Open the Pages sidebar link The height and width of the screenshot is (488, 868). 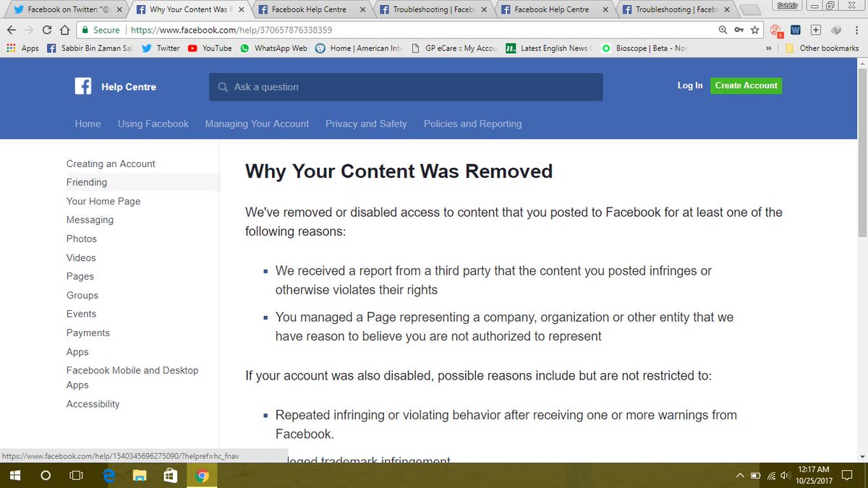(x=80, y=276)
